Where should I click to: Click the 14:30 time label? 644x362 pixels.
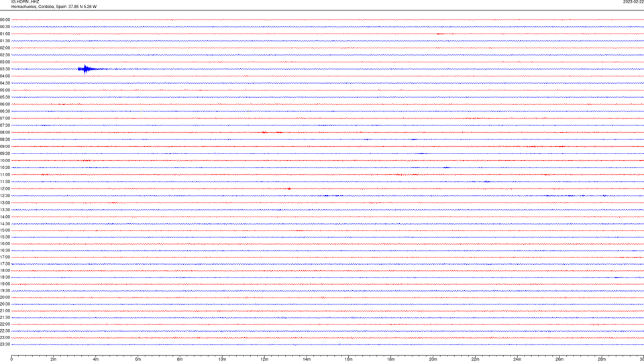[x=5, y=224]
